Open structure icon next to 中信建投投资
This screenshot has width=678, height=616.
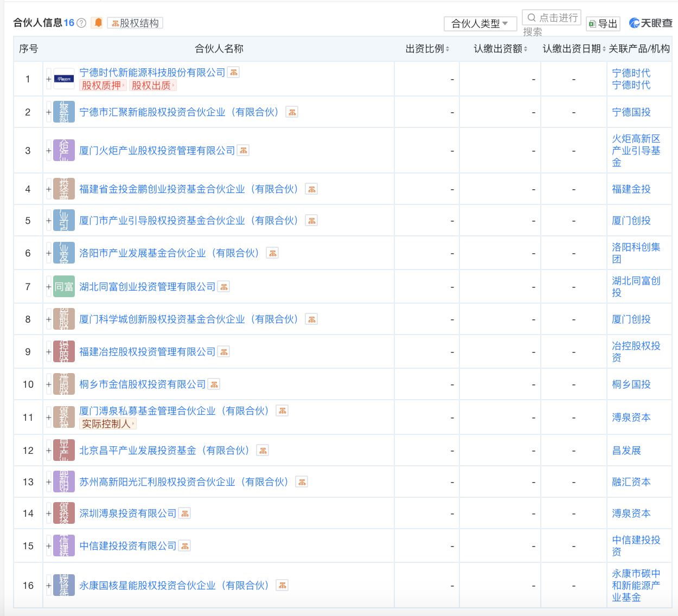[x=184, y=546]
